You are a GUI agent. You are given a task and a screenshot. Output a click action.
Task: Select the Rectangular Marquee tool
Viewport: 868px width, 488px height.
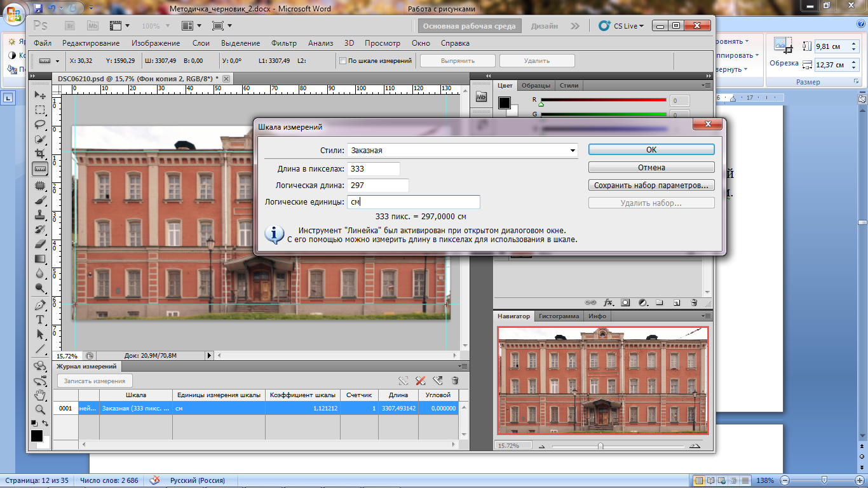40,110
